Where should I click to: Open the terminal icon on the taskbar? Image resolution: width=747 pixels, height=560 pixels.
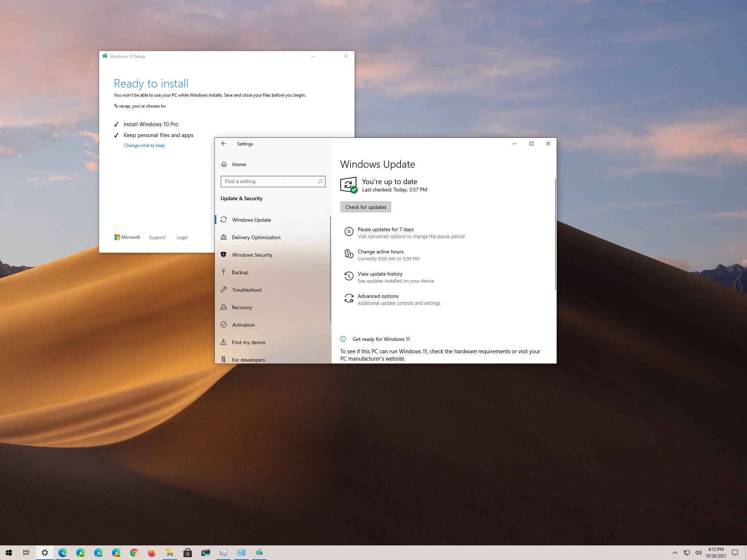pos(205,553)
